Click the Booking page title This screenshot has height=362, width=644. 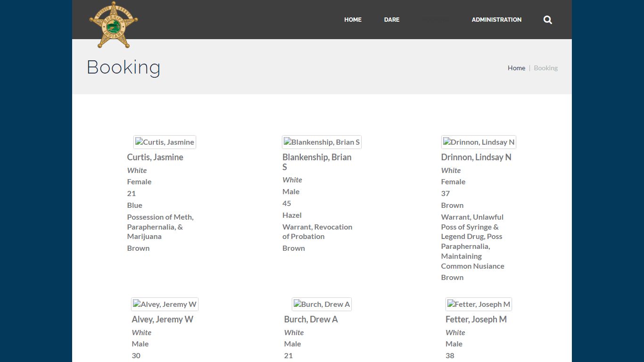(x=124, y=67)
